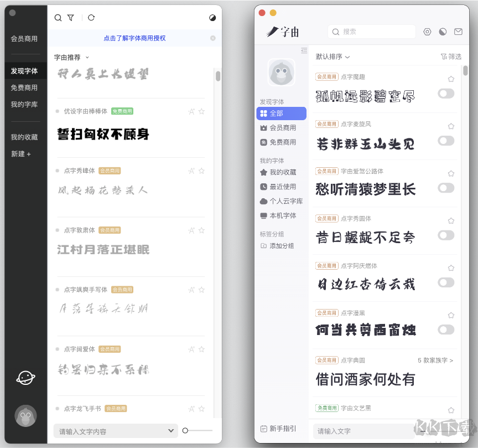
Task: Open the settings gear in 字由 window
Action: point(427,32)
